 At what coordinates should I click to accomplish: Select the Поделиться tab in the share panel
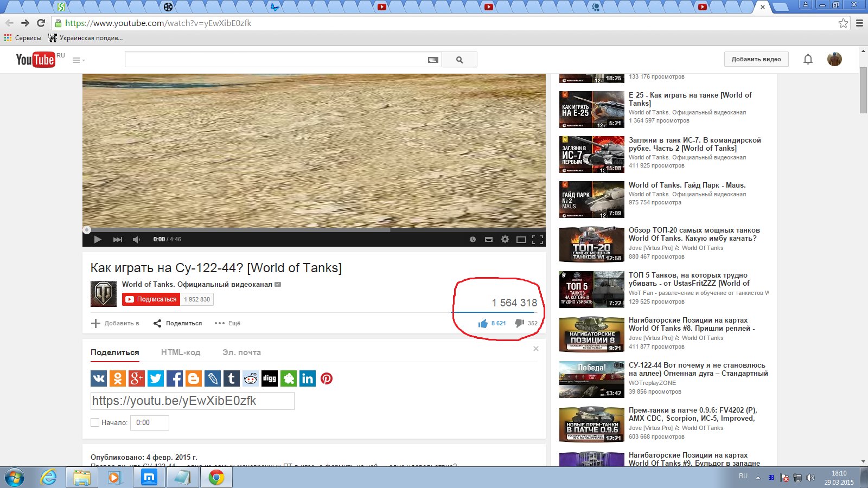coord(115,352)
